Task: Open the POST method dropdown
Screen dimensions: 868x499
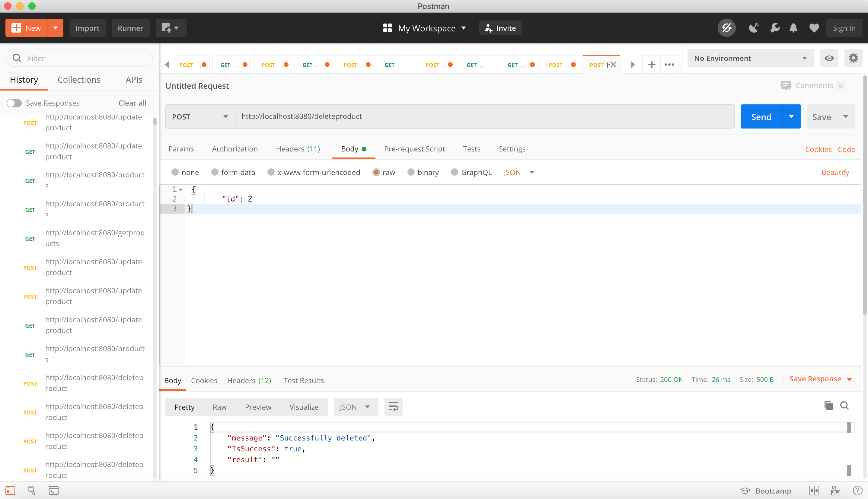Action: pos(200,116)
